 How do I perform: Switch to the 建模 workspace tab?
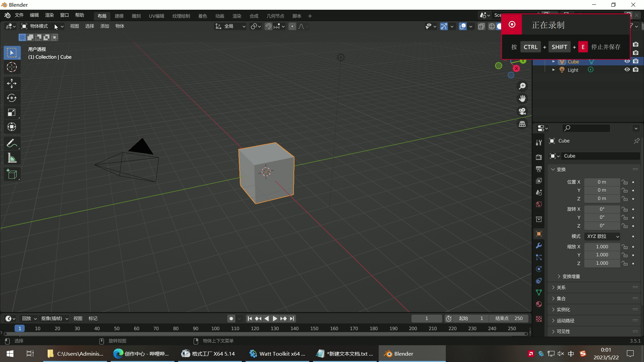pos(119,16)
